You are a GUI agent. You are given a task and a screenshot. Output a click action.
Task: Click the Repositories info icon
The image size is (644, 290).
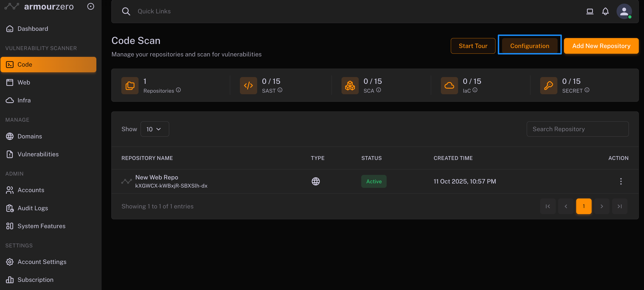point(178,90)
